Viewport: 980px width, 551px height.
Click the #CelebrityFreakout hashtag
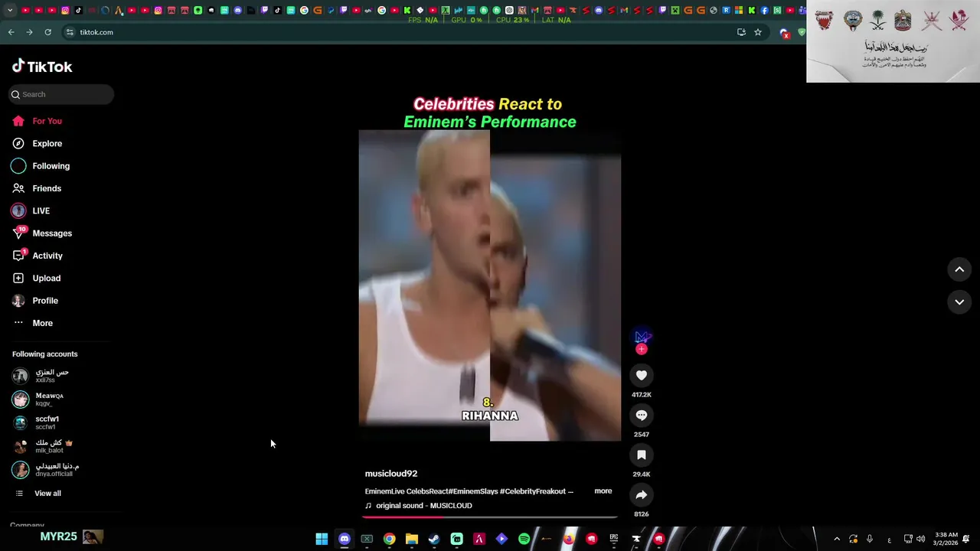532,491
